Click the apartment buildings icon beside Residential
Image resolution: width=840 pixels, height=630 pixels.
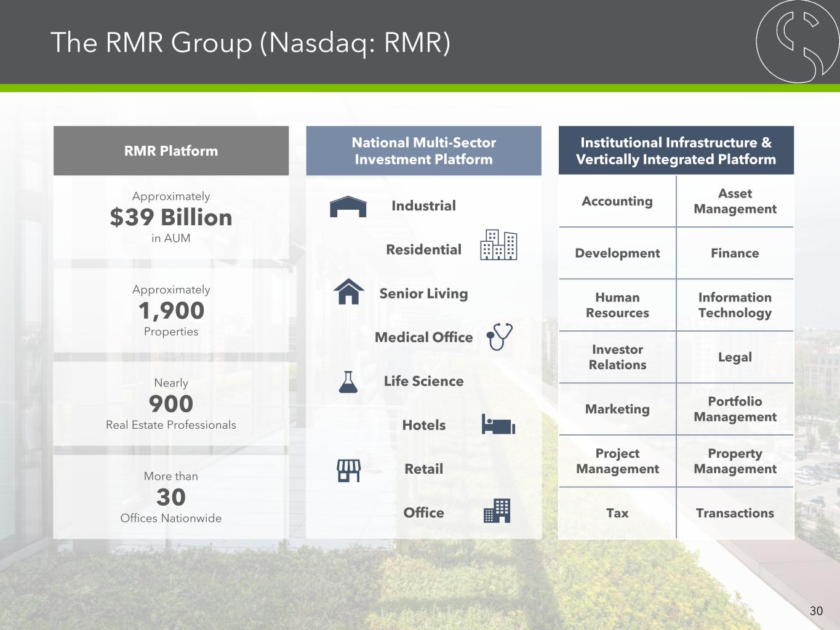[x=498, y=245]
